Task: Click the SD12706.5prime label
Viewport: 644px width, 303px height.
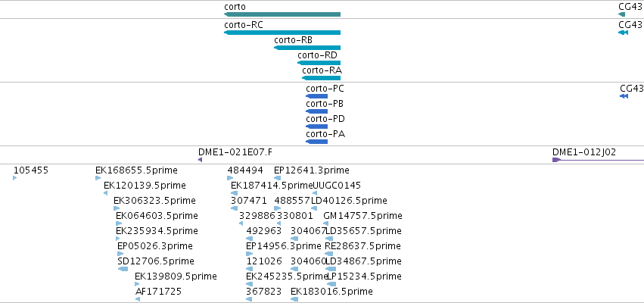Action: tap(156, 261)
